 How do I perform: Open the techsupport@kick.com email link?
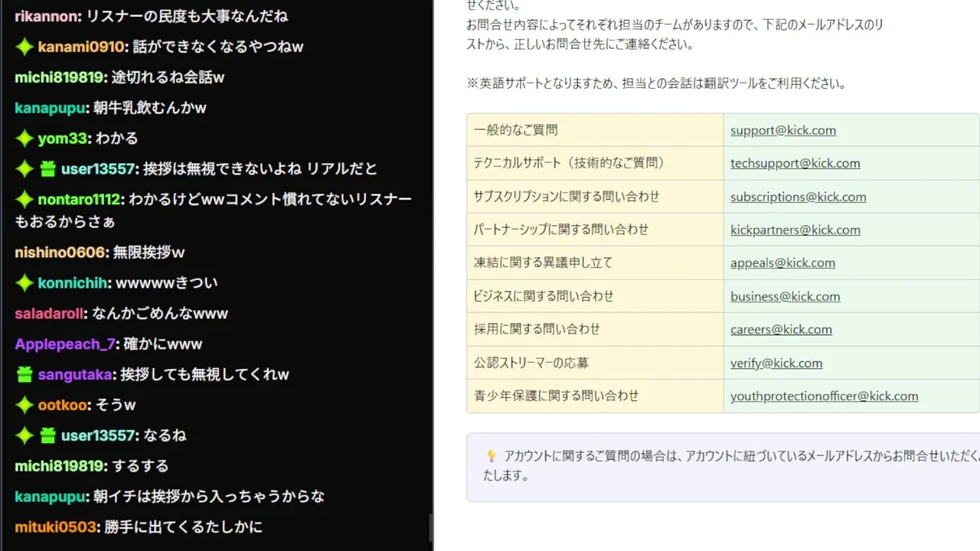[x=795, y=163]
